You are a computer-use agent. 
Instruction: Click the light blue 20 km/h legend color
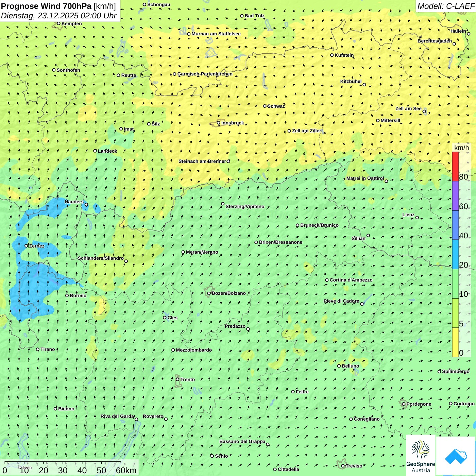[455, 254]
